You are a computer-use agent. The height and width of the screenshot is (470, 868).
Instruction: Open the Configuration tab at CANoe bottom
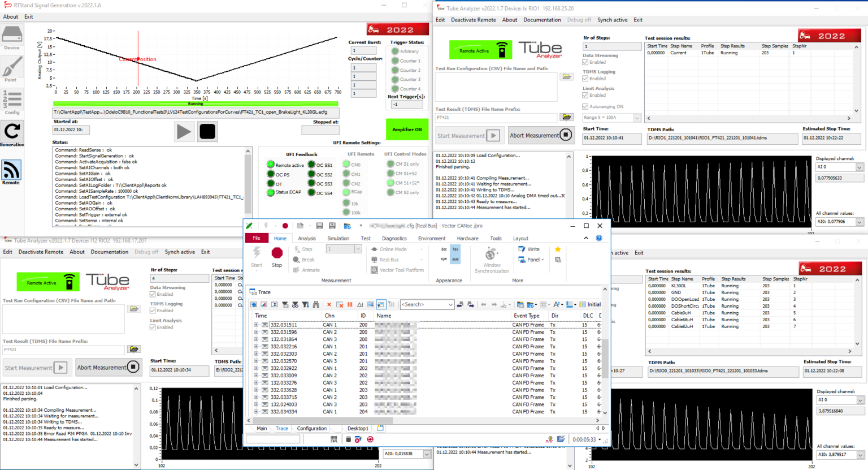[x=311, y=428]
